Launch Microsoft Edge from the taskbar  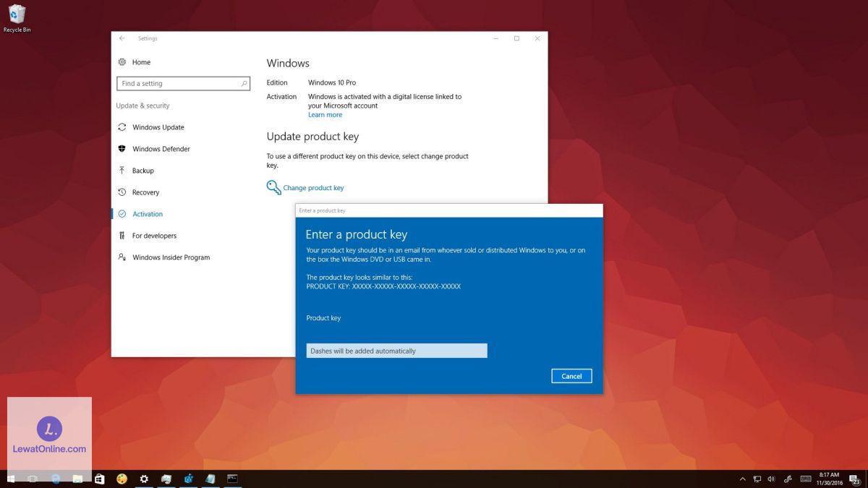(56, 479)
